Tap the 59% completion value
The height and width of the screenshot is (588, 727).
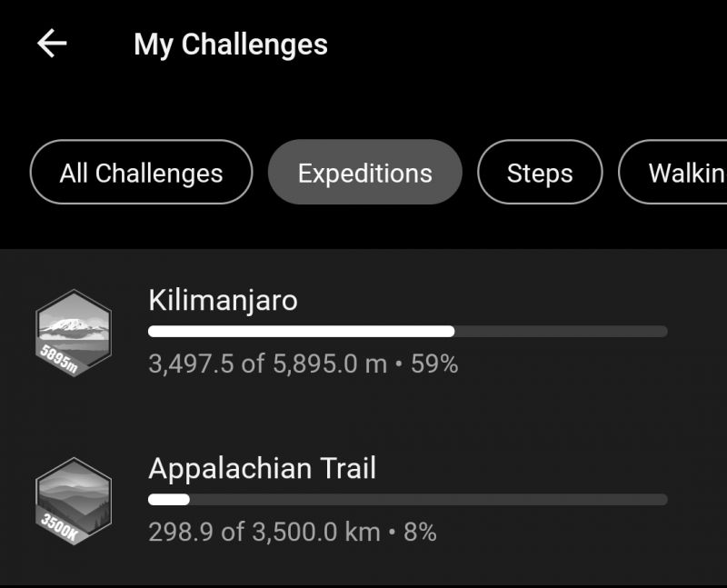click(x=434, y=364)
